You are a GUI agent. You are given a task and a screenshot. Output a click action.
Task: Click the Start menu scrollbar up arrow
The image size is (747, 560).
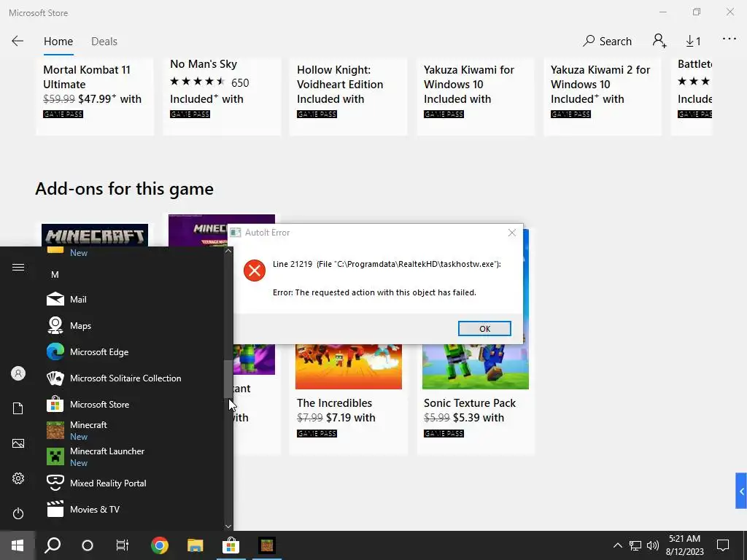[x=228, y=251]
